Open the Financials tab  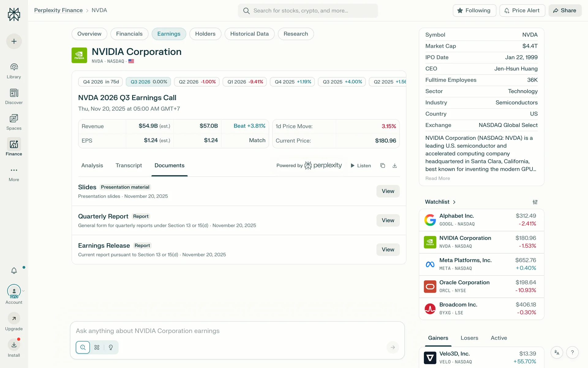[x=129, y=34]
